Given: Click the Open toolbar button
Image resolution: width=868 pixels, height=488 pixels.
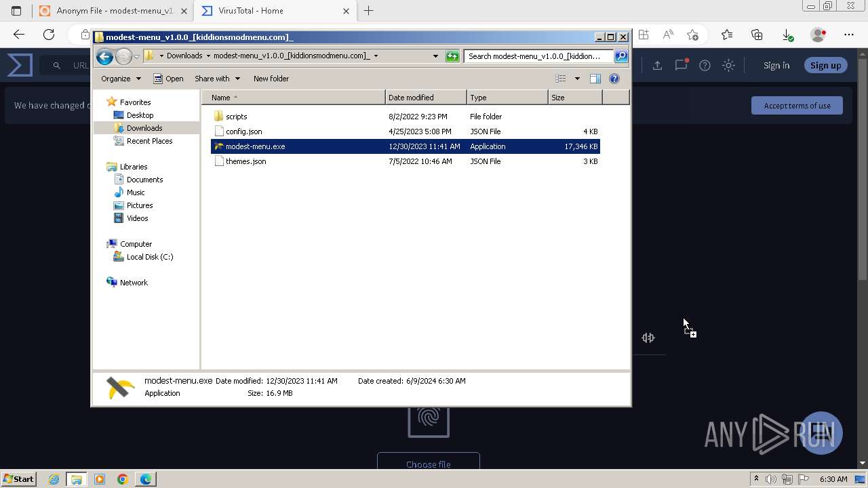Looking at the screenshot, I should pos(168,79).
